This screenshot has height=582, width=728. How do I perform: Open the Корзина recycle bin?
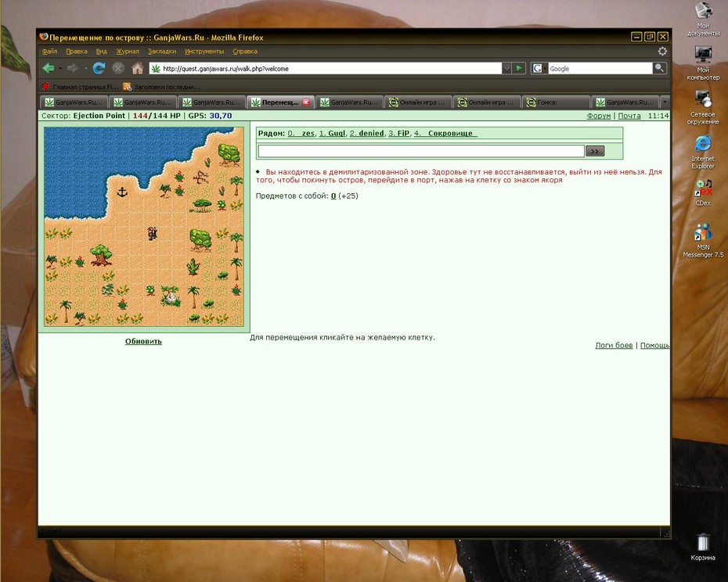[703, 548]
